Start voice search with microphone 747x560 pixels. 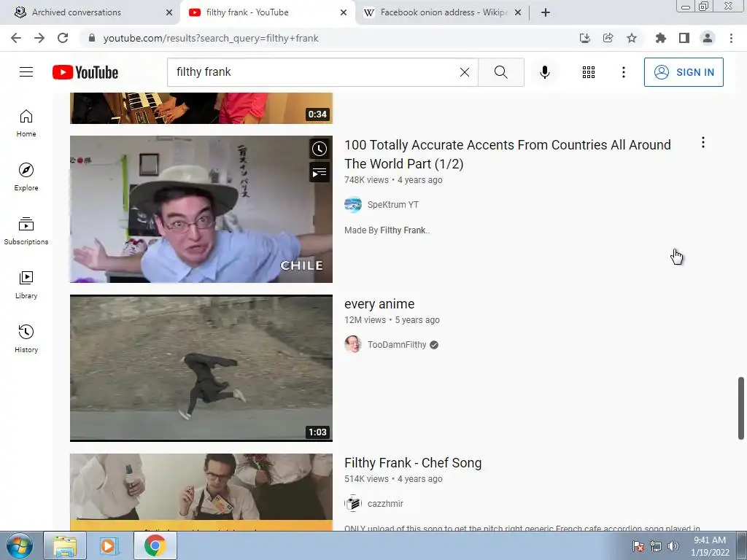[544, 72]
